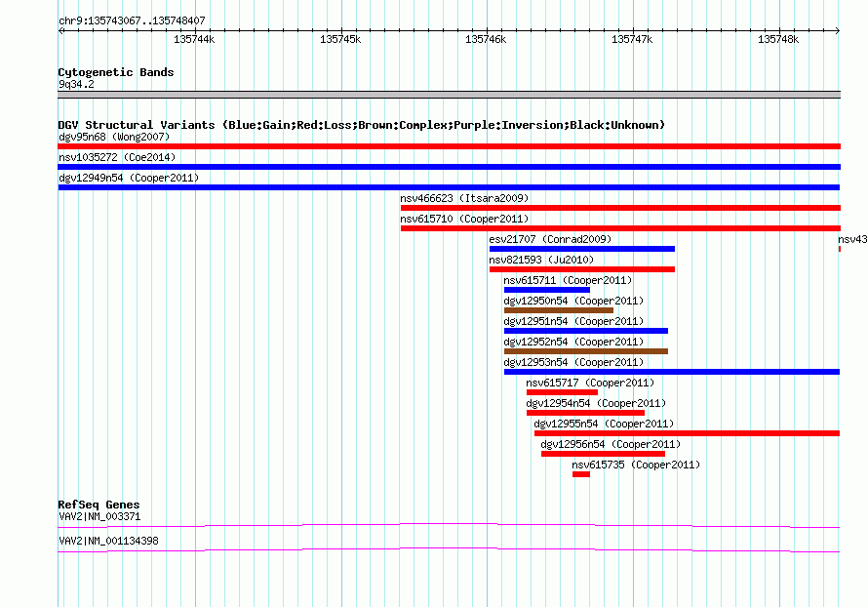The image size is (868, 607).
Task: Click the left arrow of the ruler
Action: tap(60, 30)
